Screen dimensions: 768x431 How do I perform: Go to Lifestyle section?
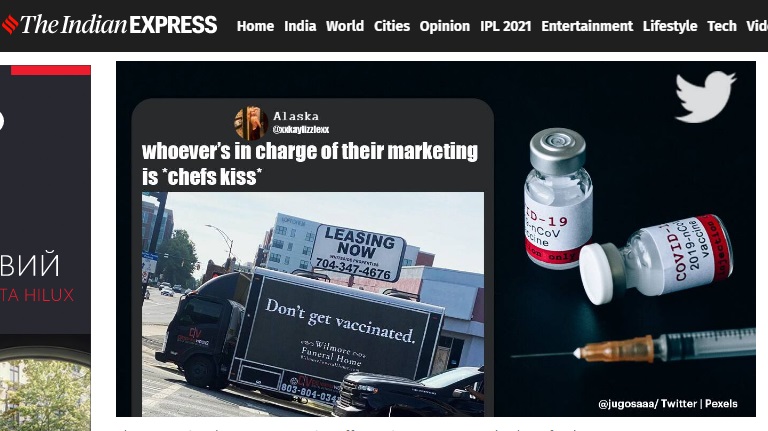click(670, 25)
